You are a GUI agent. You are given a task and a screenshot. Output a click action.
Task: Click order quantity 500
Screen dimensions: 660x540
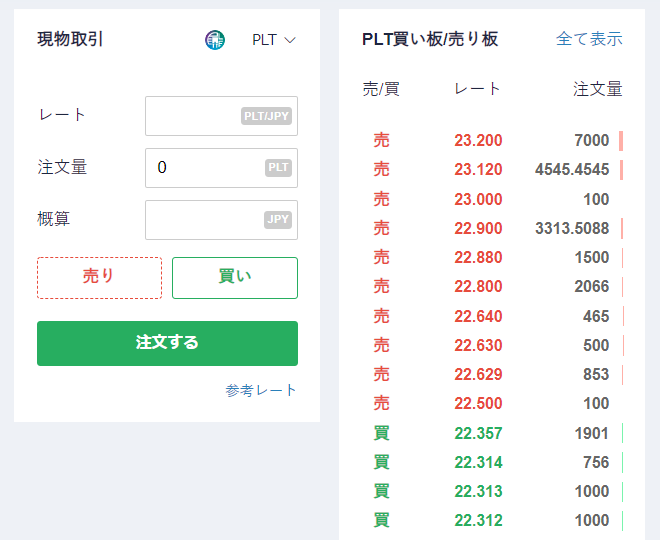(596, 345)
